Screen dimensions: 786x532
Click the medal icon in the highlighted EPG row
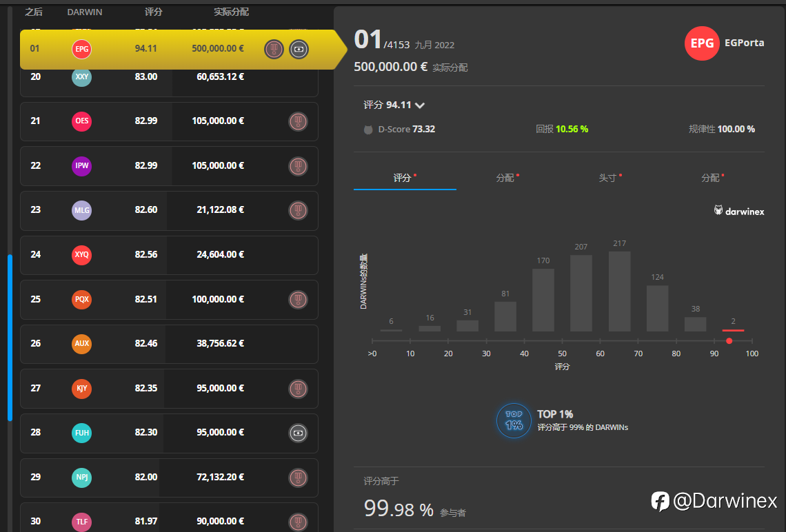(274, 49)
